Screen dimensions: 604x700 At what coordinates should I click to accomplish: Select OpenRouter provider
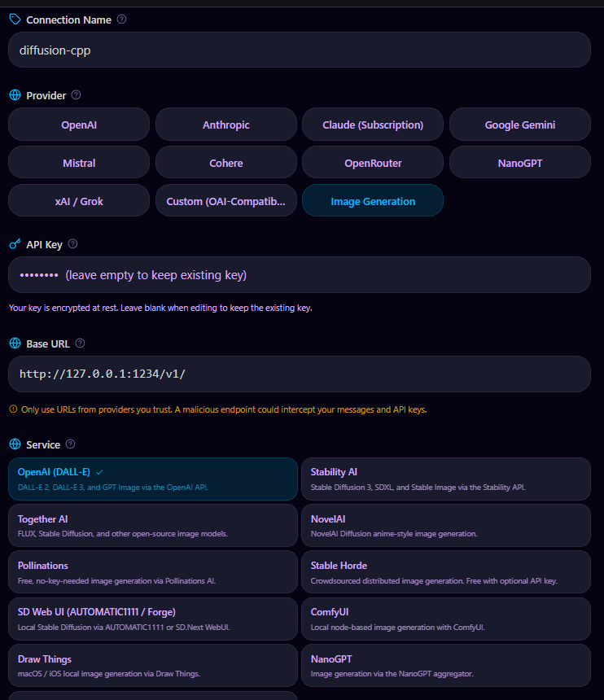pyautogui.click(x=373, y=163)
